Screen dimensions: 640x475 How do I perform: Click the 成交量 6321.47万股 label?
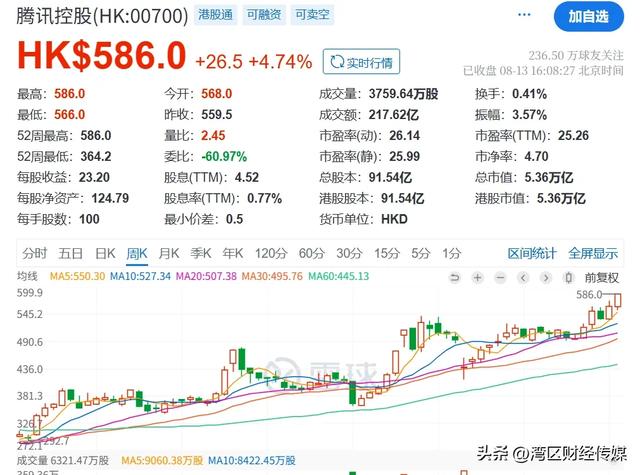click(x=63, y=461)
